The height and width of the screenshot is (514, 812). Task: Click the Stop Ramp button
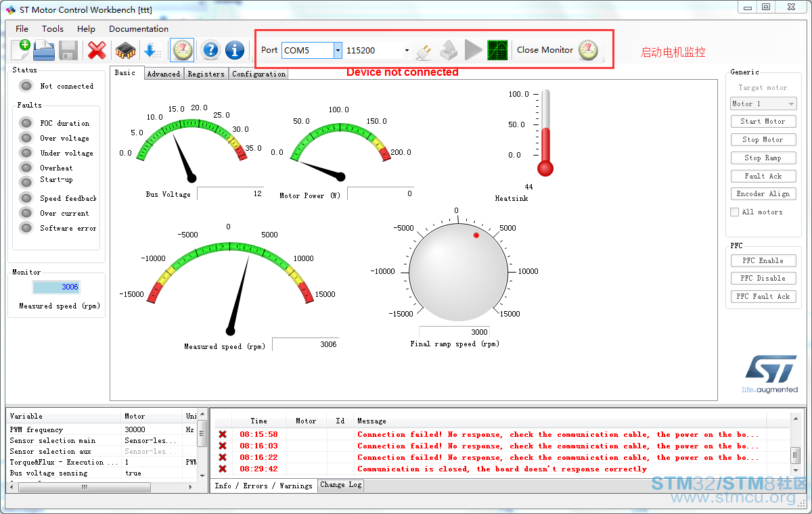click(x=763, y=158)
